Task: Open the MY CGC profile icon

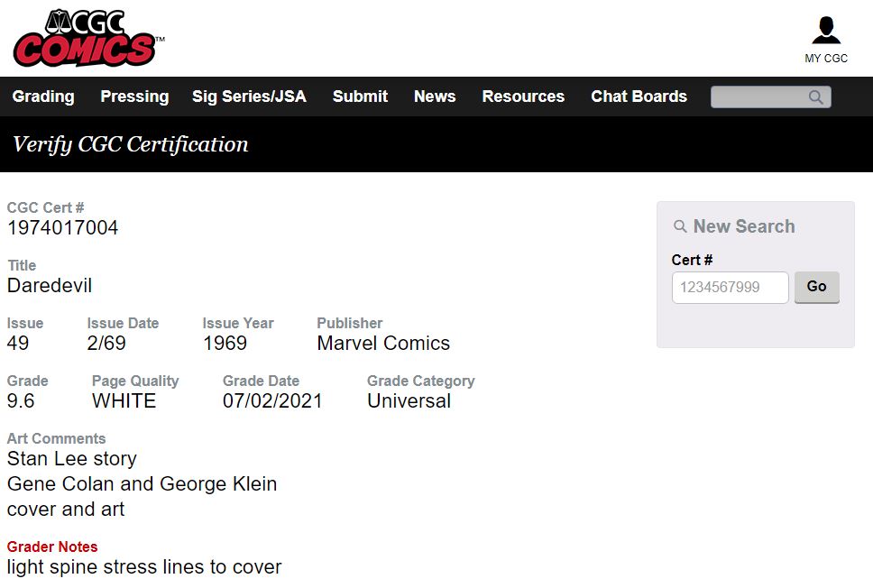Action: [x=825, y=31]
